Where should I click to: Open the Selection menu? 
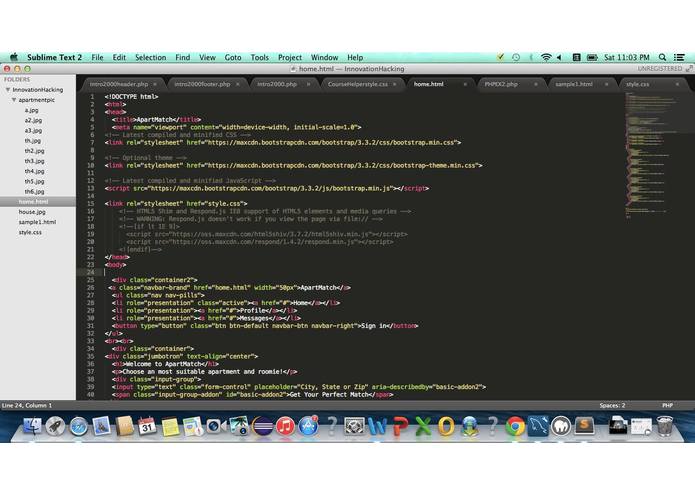[x=150, y=57]
